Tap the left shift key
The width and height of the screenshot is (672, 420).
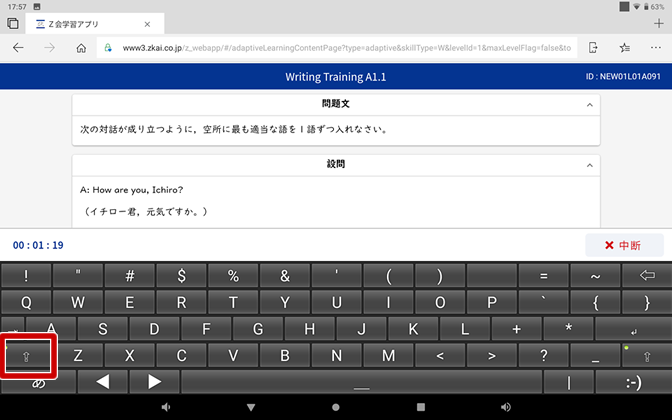pyautogui.click(x=26, y=356)
